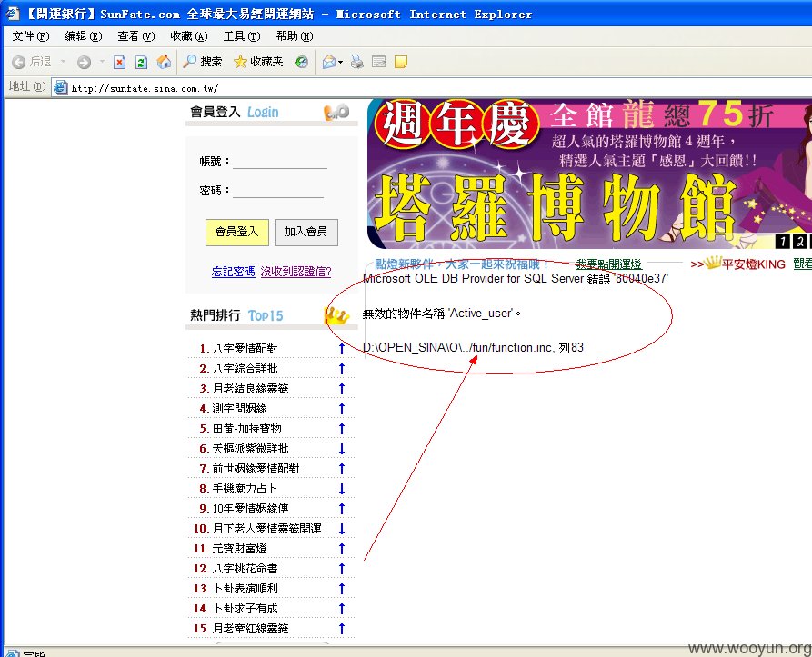Open Favorites (收藏夹) star button

tap(258, 62)
